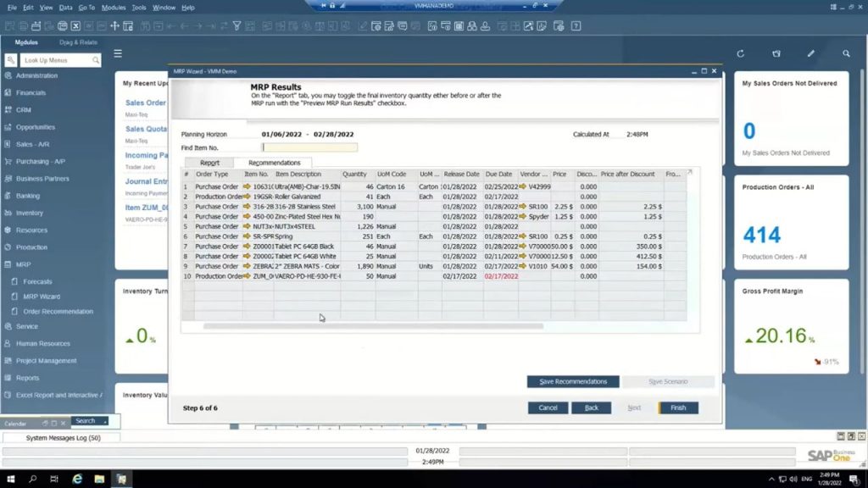This screenshot has width=868, height=488.
Task: Click item link arrow for 316-28 Stainless Steel
Action: [x=247, y=207]
